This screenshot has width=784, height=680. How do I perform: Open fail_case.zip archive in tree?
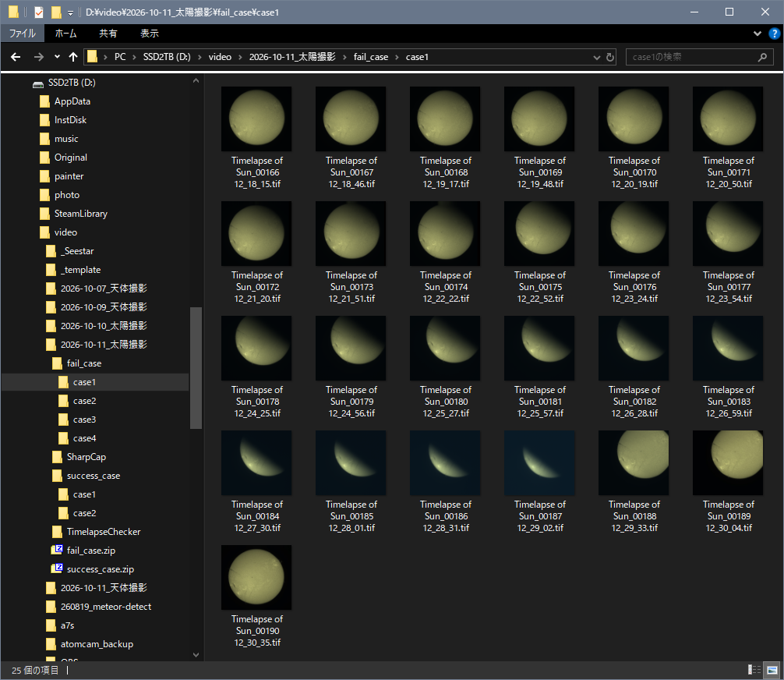90,551
